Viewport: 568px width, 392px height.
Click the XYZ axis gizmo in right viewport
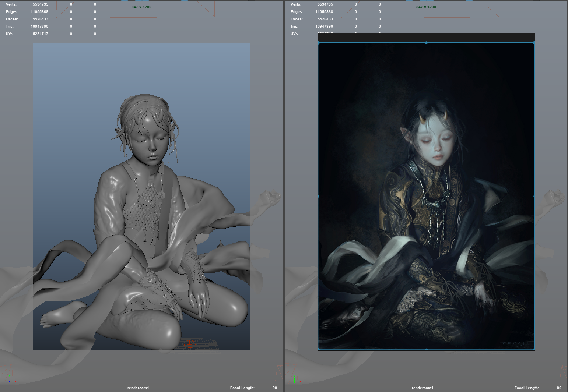[297, 379]
